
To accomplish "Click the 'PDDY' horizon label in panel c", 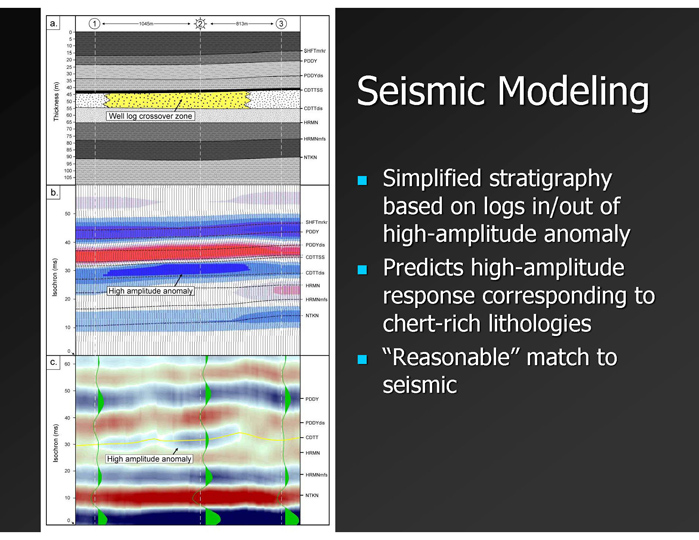I will click(x=312, y=399).
